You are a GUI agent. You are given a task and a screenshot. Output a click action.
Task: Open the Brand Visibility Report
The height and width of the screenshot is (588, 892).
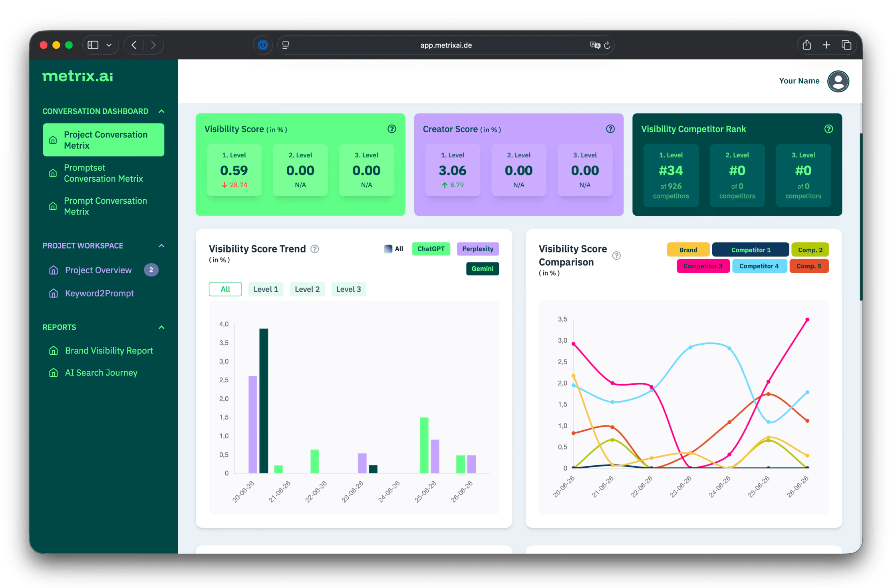109,350
